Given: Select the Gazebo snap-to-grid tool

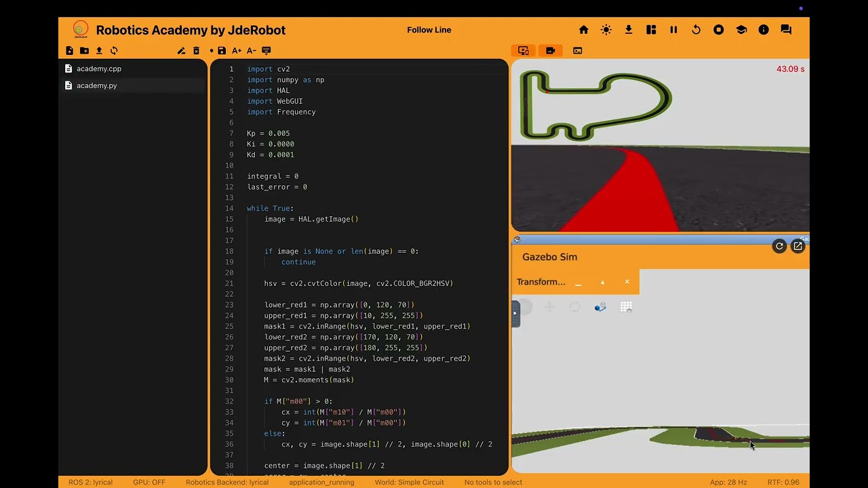Looking at the screenshot, I should pyautogui.click(x=626, y=307).
